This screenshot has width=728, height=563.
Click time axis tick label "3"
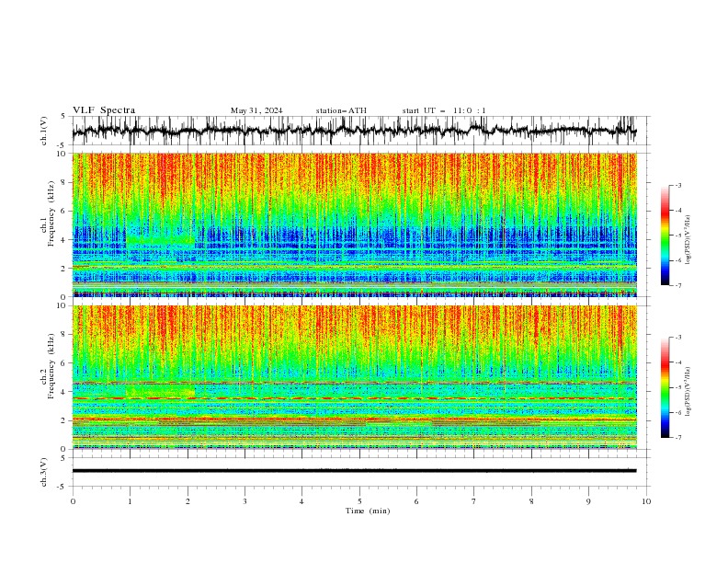click(245, 501)
